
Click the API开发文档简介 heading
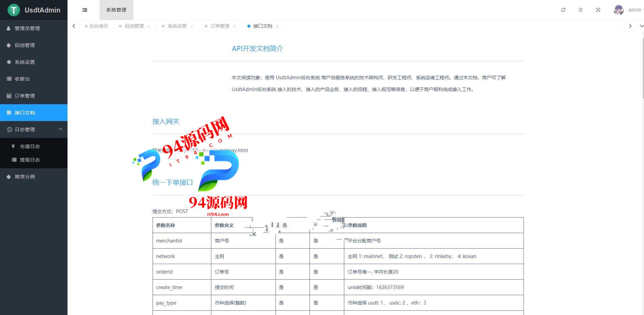(257, 49)
